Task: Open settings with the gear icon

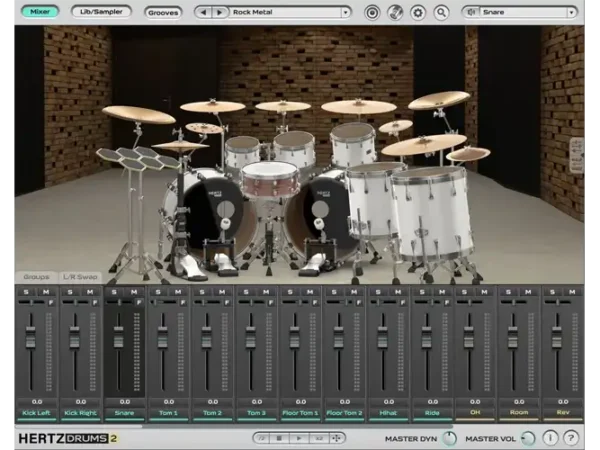Action: pyautogui.click(x=418, y=13)
